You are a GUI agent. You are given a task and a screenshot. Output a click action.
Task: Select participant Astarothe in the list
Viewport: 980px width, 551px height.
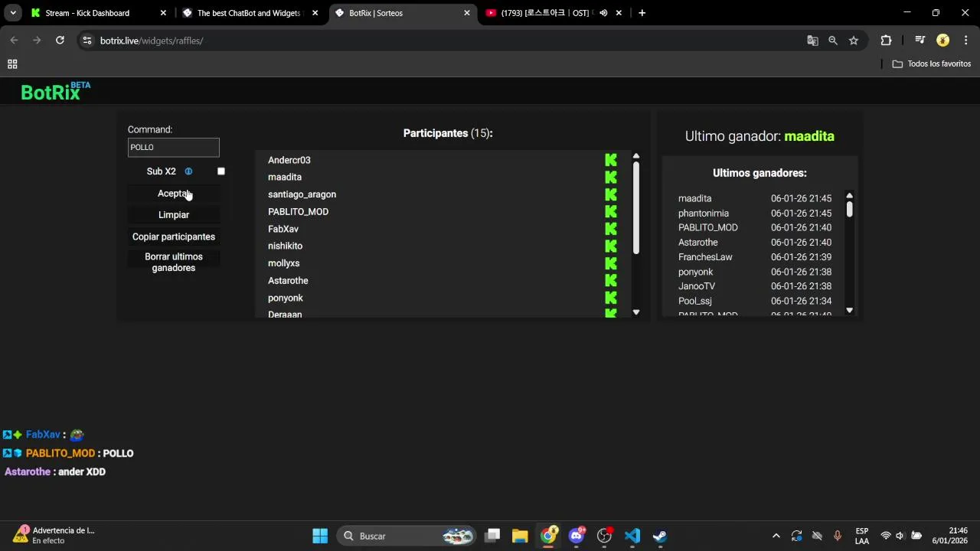288,281
